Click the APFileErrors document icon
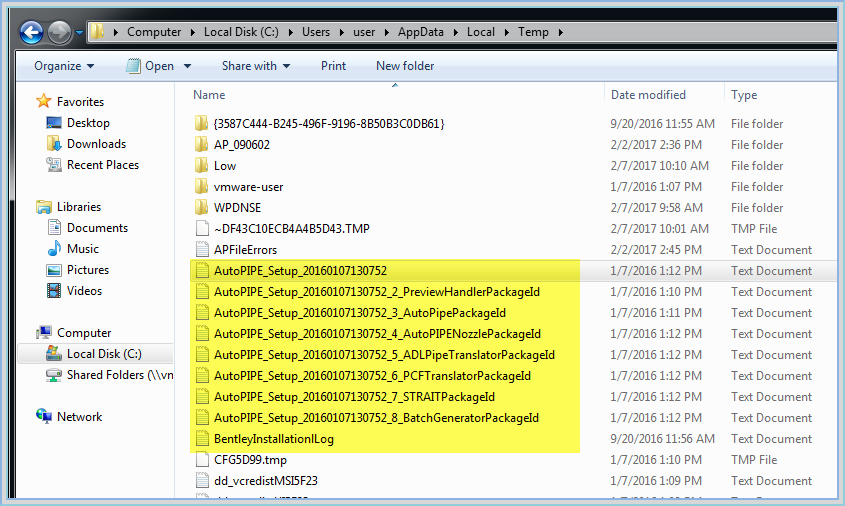The image size is (845, 506). point(202,249)
